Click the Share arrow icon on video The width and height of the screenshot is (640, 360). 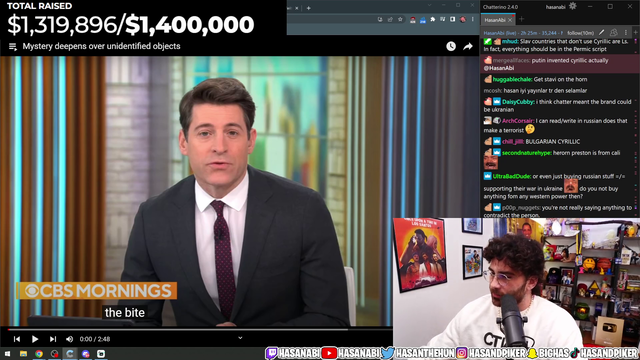(468, 47)
